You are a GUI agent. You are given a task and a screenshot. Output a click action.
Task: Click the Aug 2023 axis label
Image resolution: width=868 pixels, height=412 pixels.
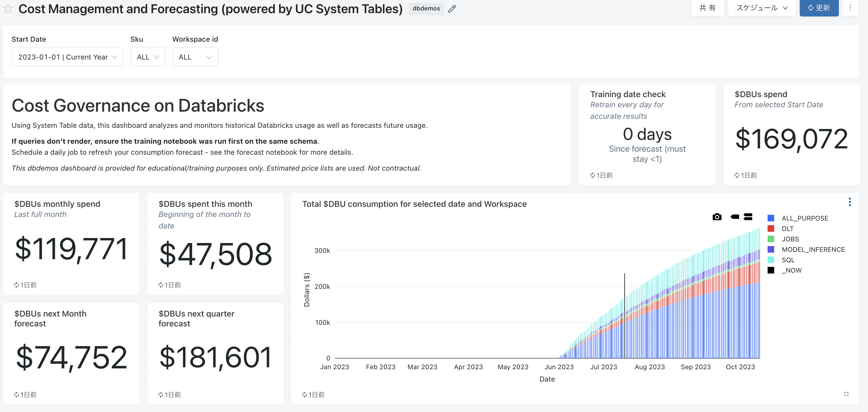tap(650, 367)
